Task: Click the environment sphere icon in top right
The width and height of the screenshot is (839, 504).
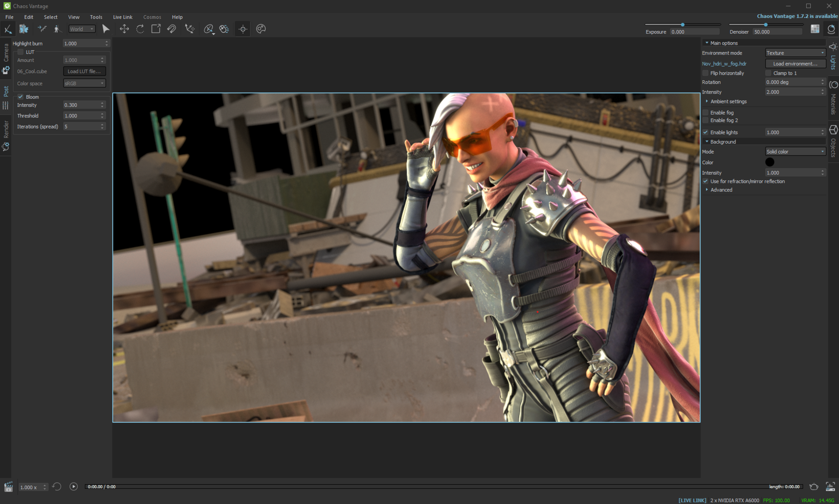Action: coord(831,29)
